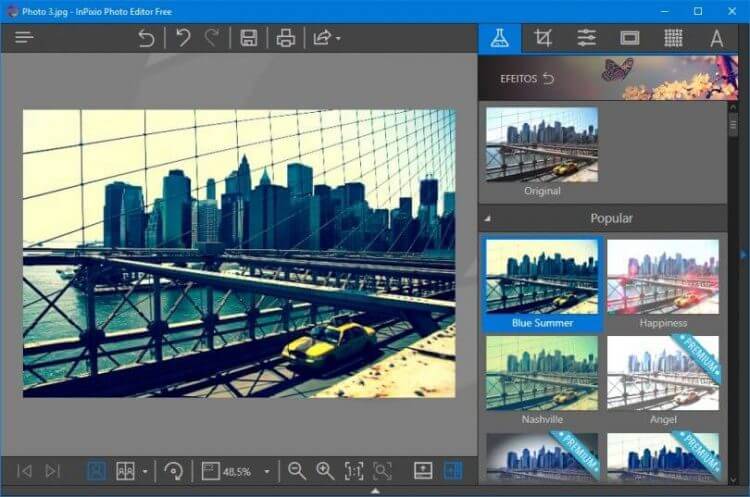Apply the premium Angel effect

point(663,379)
